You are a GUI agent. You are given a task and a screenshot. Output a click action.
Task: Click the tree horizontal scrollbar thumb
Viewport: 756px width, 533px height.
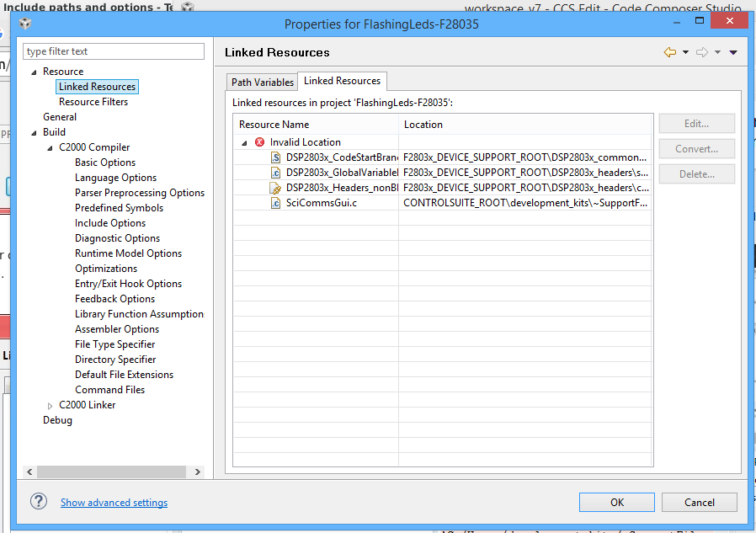111,472
